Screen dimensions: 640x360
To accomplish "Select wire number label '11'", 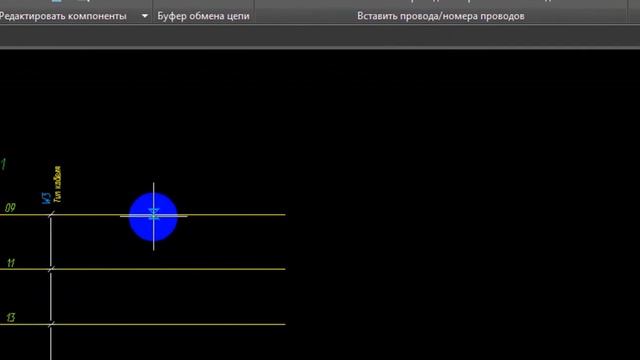I will point(11,263).
